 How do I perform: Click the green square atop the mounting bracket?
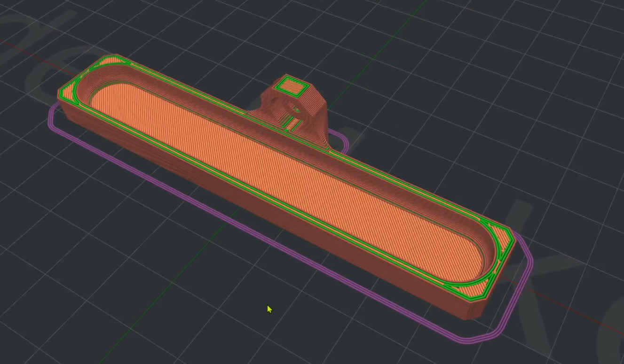(x=292, y=87)
